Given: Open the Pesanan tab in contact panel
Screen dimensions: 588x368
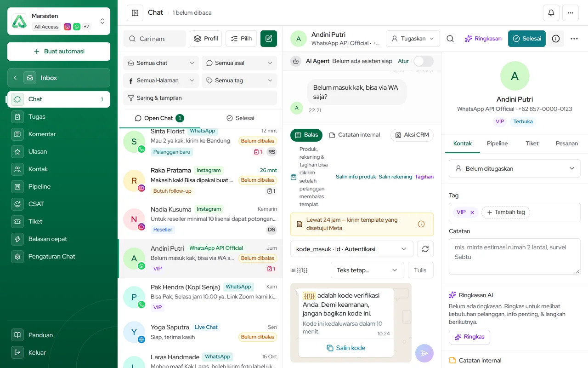Looking at the screenshot, I should [567, 144].
